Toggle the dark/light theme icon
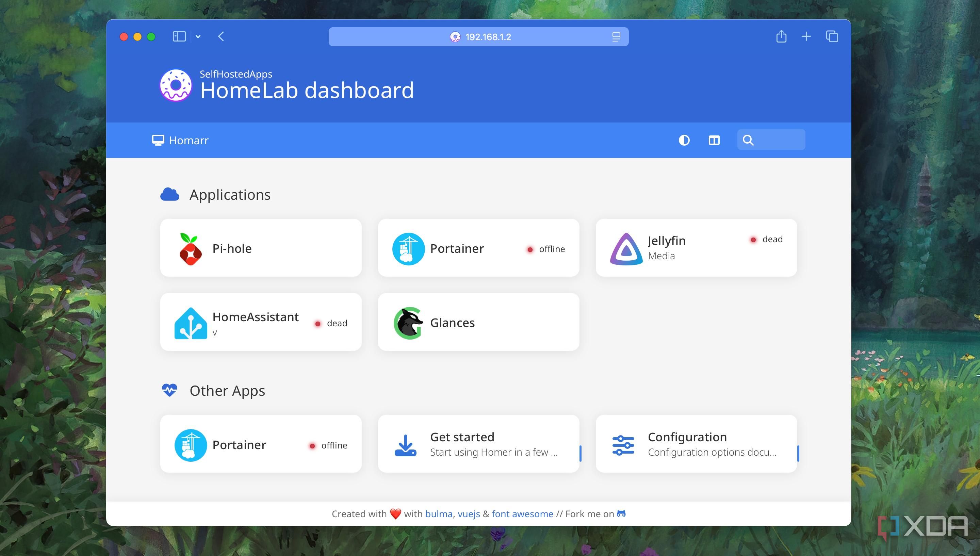The image size is (980, 556). (684, 140)
